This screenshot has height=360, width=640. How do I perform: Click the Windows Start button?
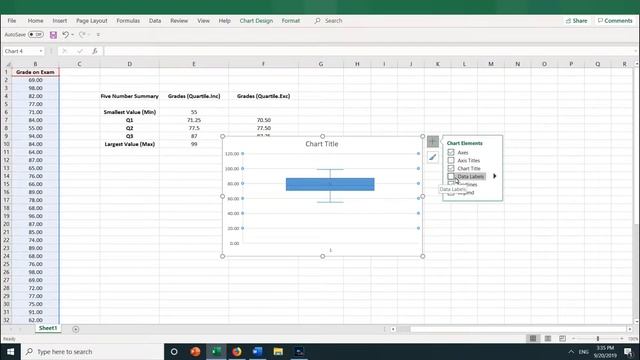pos(11,351)
